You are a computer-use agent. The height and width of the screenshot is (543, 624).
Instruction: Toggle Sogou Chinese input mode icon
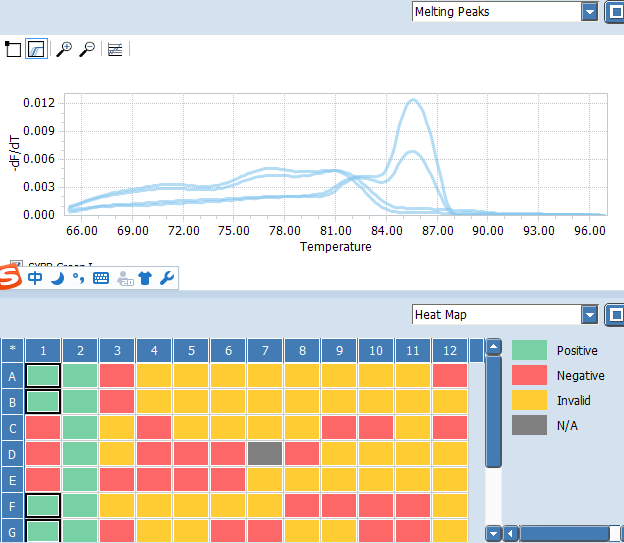[35, 278]
